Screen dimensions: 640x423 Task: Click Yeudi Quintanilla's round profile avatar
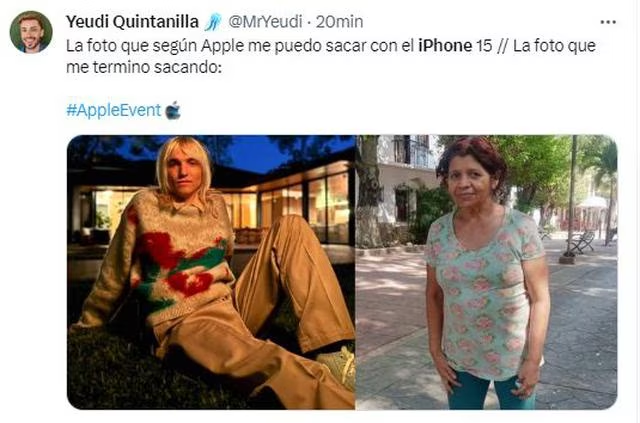tap(31, 32)
